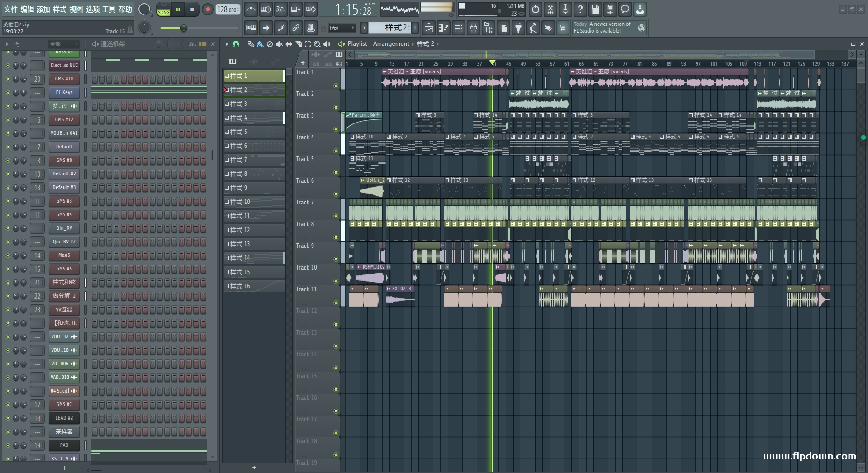Open the (无) snap selector dropdown
The width and height of the screenshot is (868, 473).
[342, 28]
